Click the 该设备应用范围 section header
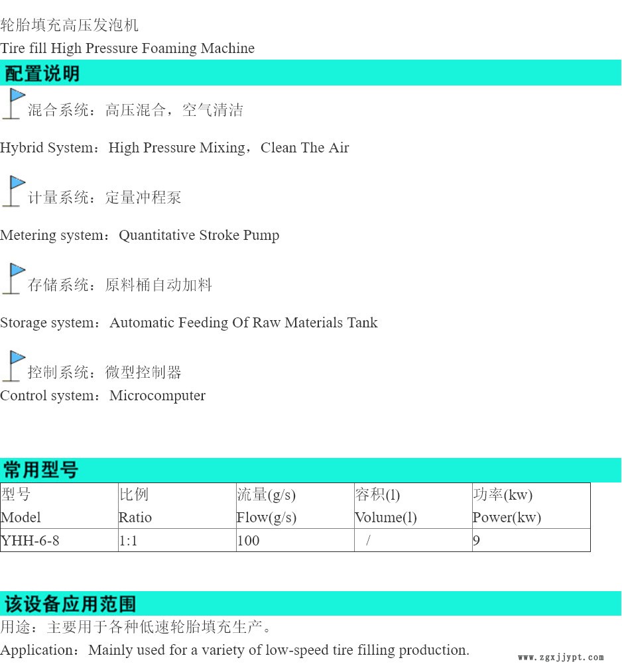The width and height of the screenshot is (622, 672). tap(70, 604)
